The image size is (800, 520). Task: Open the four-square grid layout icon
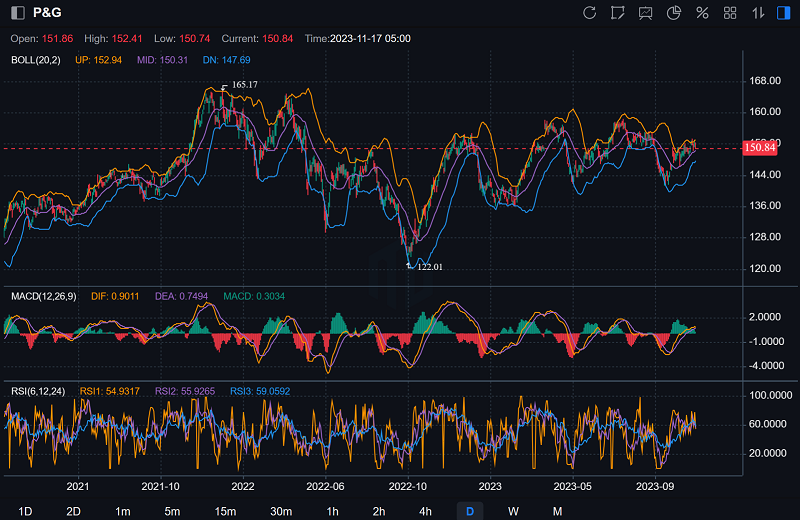730,13
